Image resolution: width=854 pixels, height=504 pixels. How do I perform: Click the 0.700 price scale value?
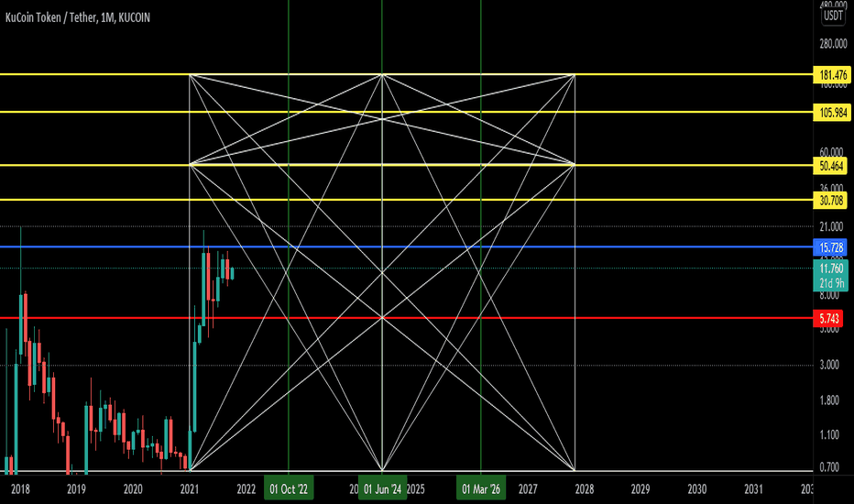[829, 467]
